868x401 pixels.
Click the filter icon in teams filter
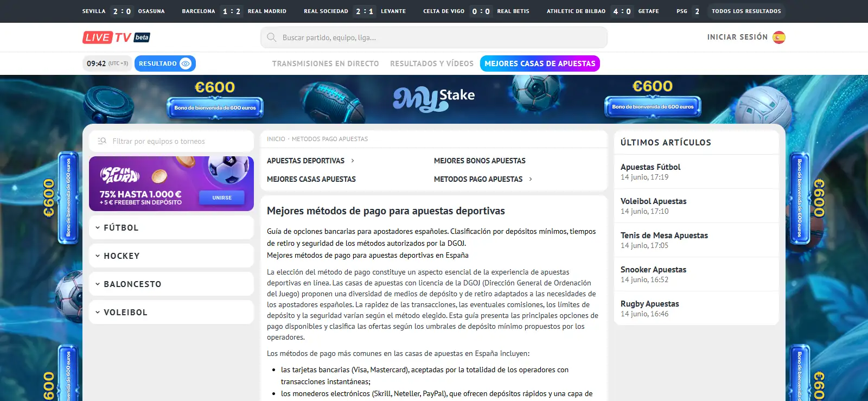point(102,141)
